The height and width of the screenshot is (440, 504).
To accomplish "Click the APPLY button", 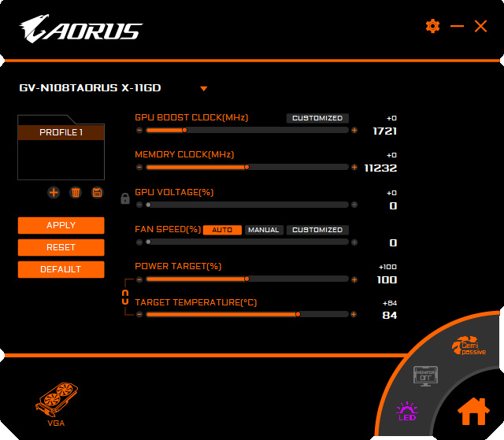I will [61, 225].
